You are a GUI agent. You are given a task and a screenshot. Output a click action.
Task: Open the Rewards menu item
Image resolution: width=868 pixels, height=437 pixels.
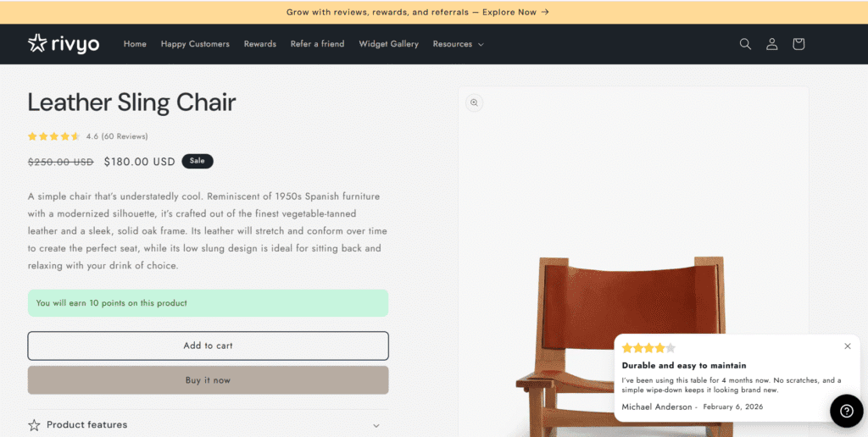(x=259, y=44)
